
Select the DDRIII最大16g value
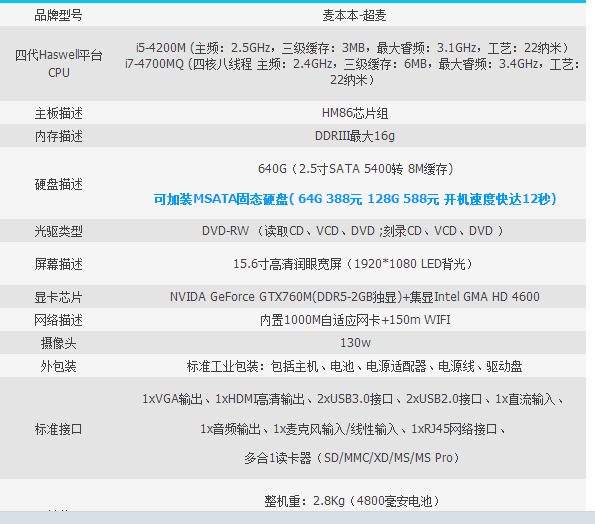pos(355,136)
